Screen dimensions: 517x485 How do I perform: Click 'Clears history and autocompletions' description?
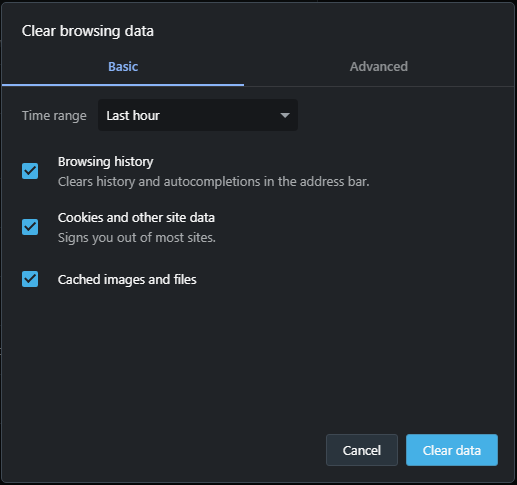pyautogui.click(x=213, y=182)
